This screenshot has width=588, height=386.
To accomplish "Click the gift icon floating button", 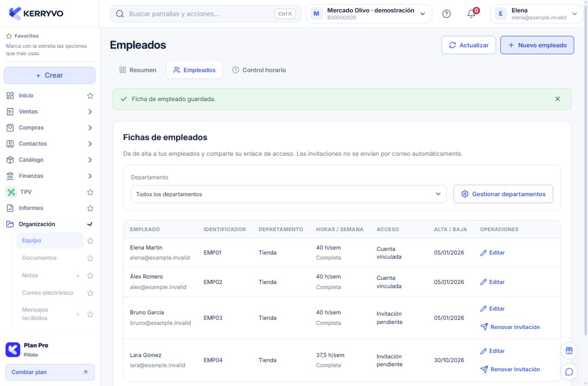I will [x=569, y=351].
